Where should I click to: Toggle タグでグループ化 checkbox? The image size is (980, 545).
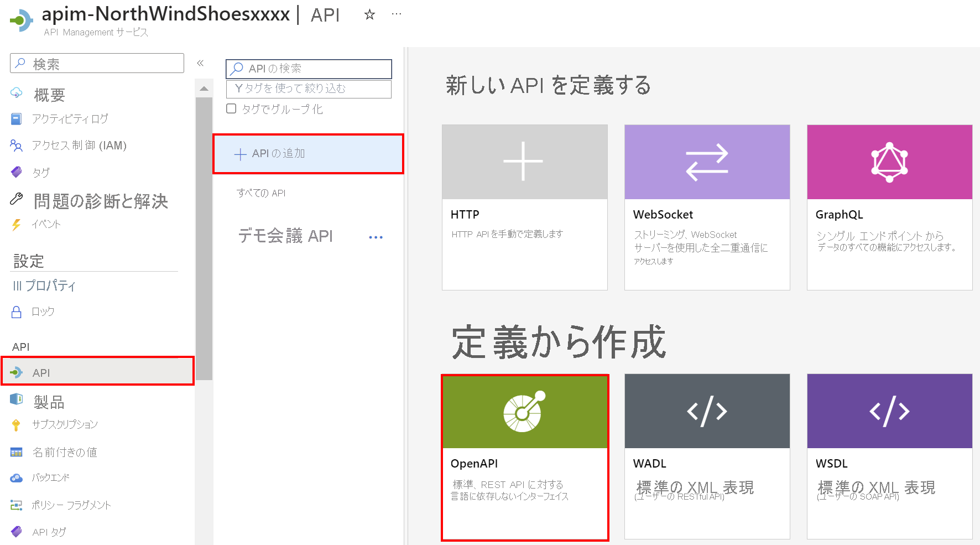(x=232, y=109)
